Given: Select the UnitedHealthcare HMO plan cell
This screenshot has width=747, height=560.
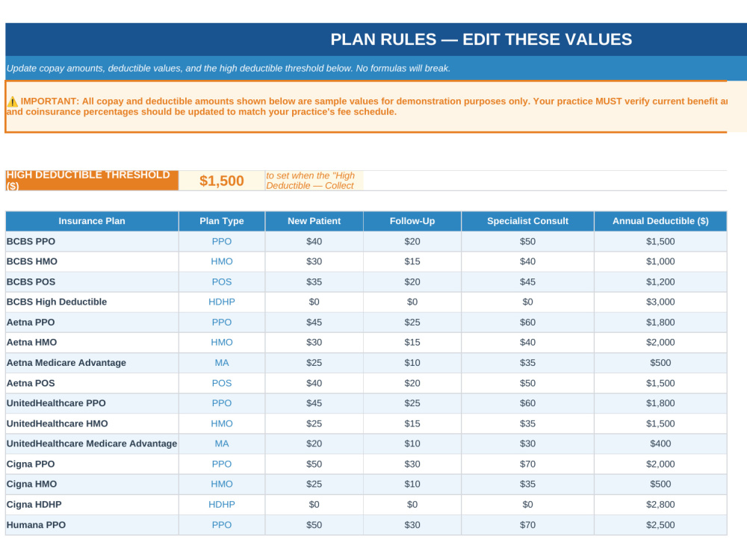Looking at the screenshot, I should 92,424.
